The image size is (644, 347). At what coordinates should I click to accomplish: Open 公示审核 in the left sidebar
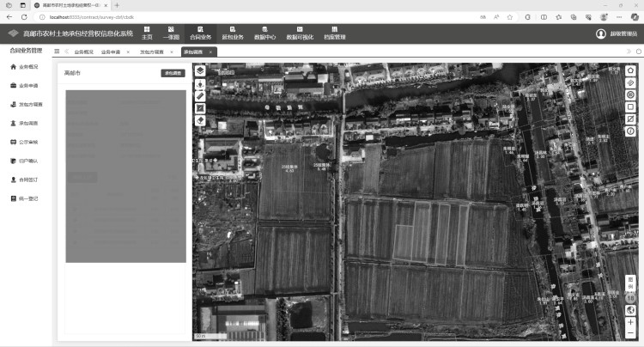coord(28,142)
